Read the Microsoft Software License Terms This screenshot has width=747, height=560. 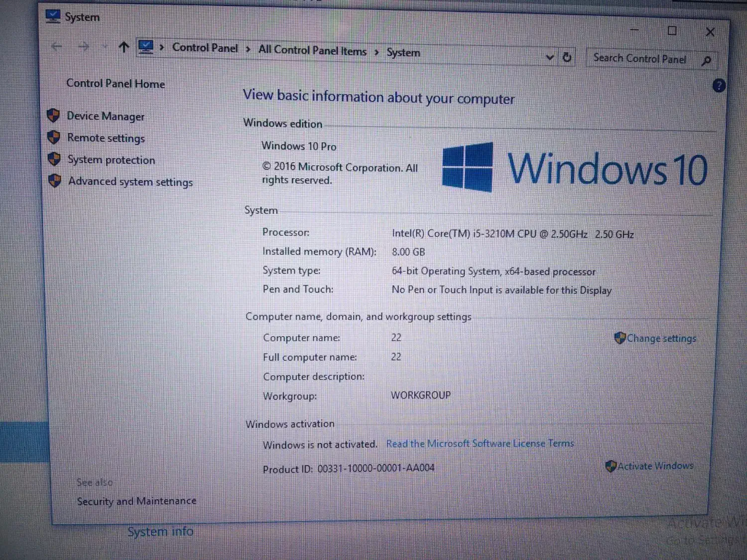pyautogui.click(x=480, y=444)
